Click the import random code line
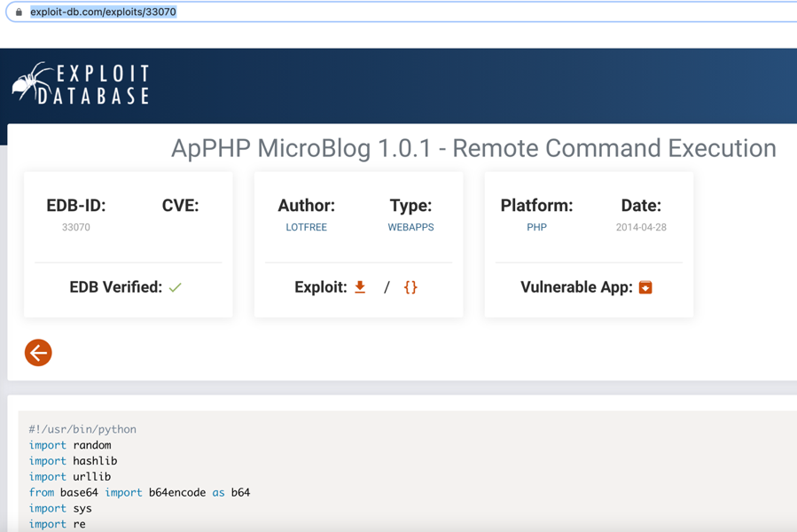The image size is (797, 532). tap(70, 445)
